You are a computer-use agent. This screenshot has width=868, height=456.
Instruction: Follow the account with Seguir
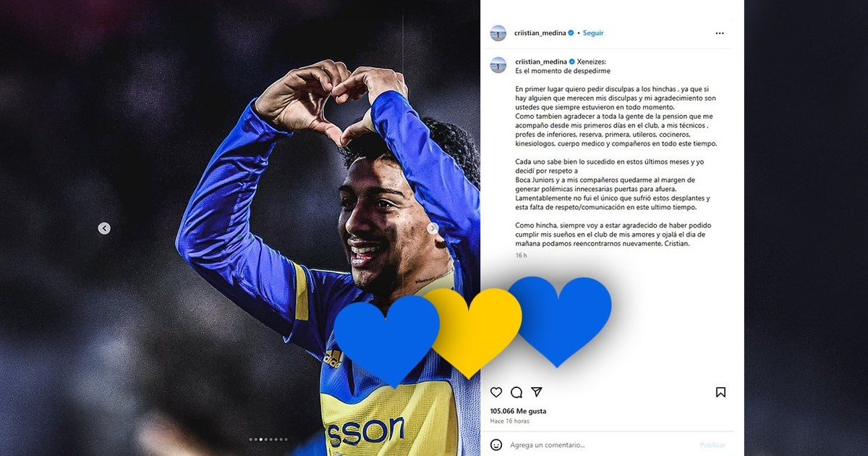pos(593,33)
